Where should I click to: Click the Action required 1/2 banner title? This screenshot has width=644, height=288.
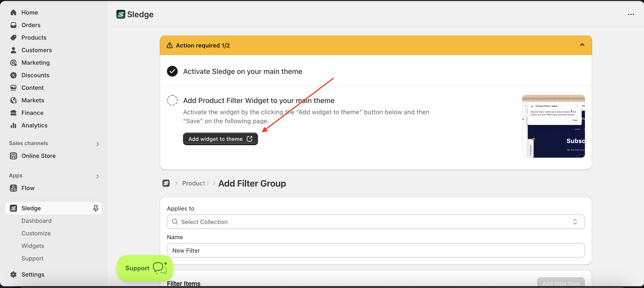pyautogui.click(x=203, y=45)
